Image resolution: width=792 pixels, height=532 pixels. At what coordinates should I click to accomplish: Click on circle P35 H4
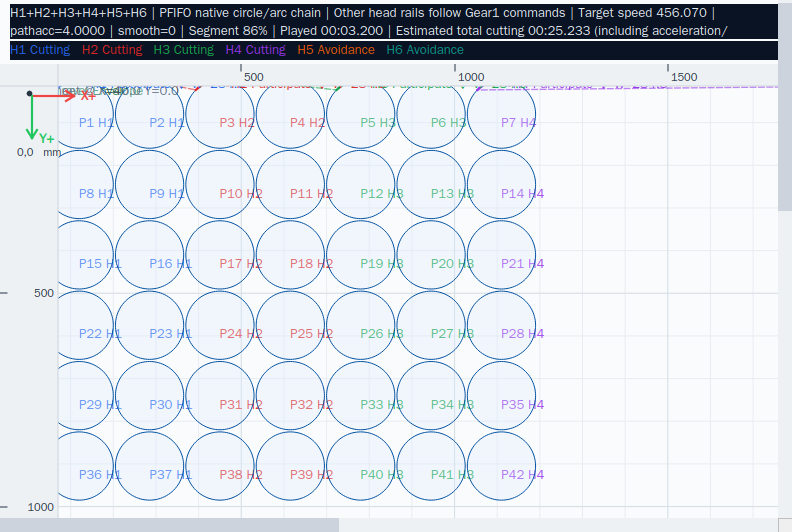(x=502, y=396)
